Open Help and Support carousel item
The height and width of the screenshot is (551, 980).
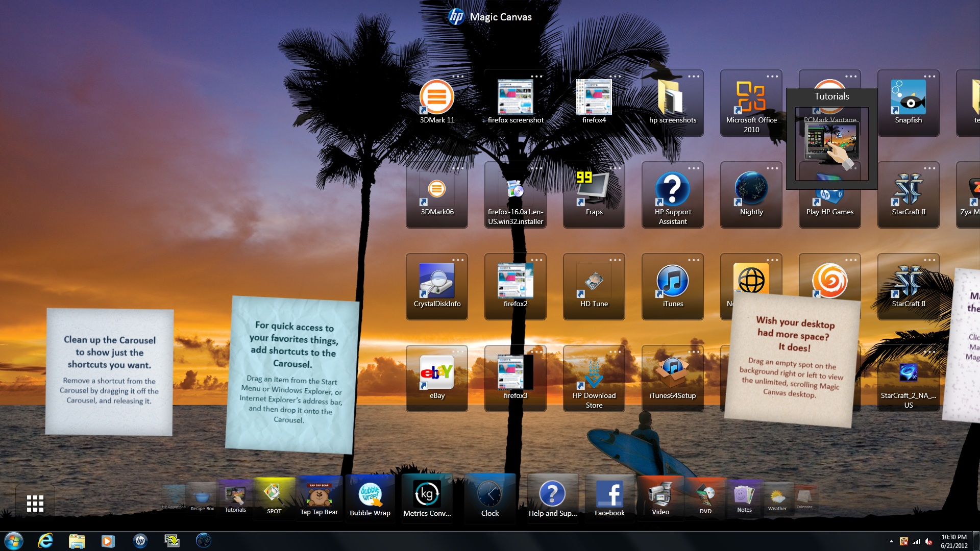click(553, 499)
